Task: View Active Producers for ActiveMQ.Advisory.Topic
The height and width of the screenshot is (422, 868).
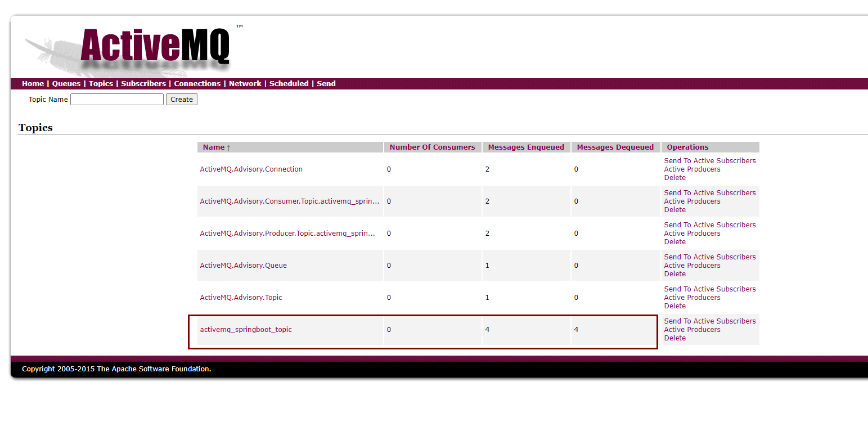Action: click(x=692, y=298)
